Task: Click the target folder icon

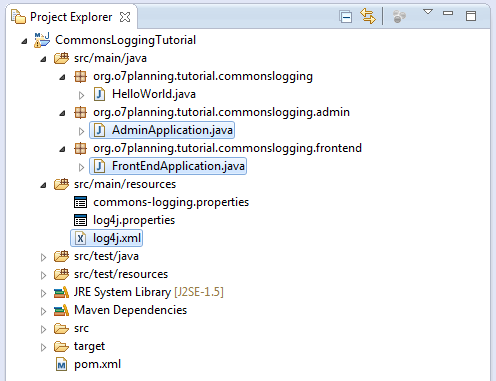Action: tap(61, 347)
